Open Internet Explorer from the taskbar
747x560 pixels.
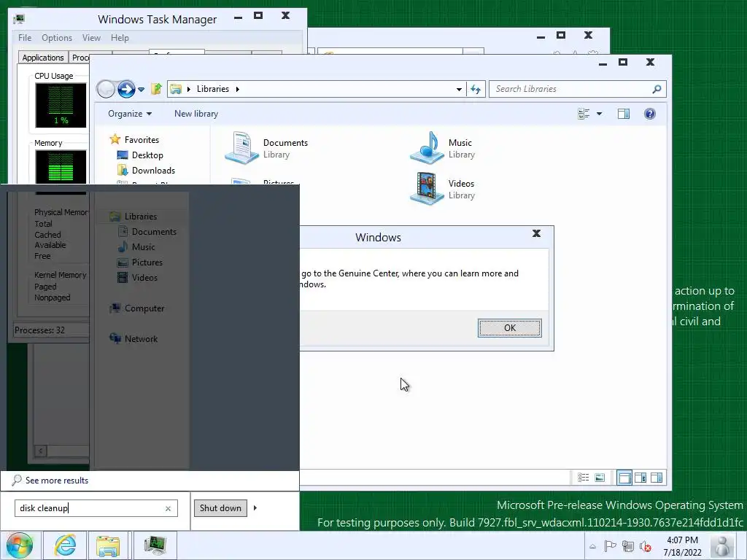coord(65,545)
